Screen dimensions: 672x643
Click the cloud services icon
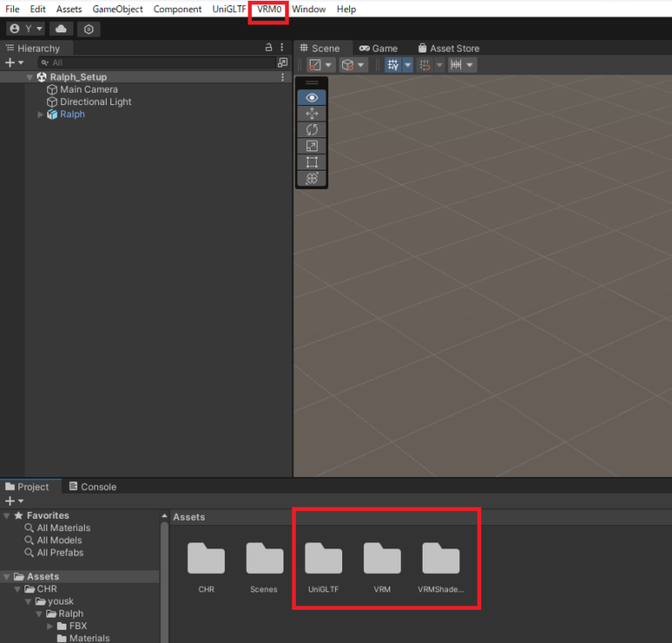[x=60, y=29]
